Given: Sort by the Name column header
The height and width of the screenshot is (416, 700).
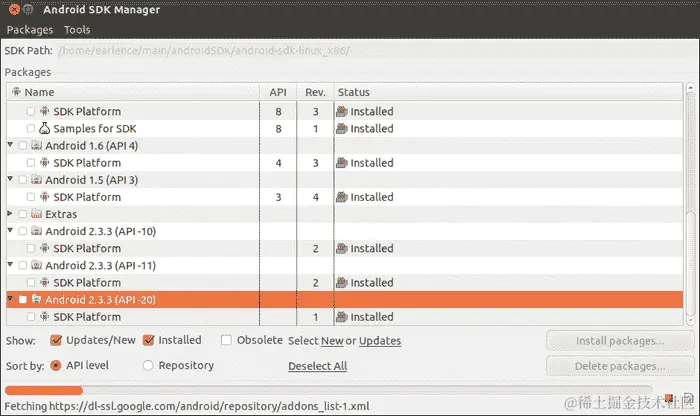Looking at the screenshot, I should click(x=133, y=92).
